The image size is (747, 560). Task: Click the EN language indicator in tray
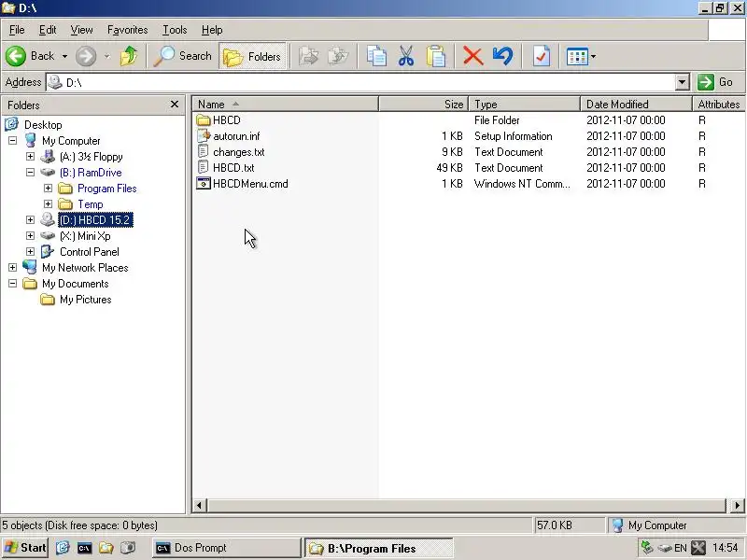pyautogui.click(x=681, y=548)
